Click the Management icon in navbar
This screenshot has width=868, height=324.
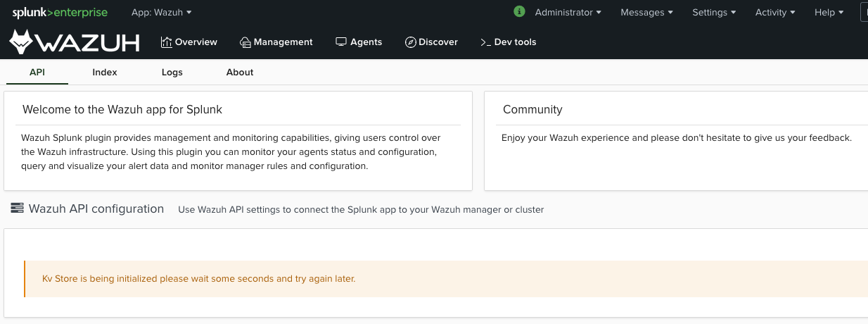point(245,42)
